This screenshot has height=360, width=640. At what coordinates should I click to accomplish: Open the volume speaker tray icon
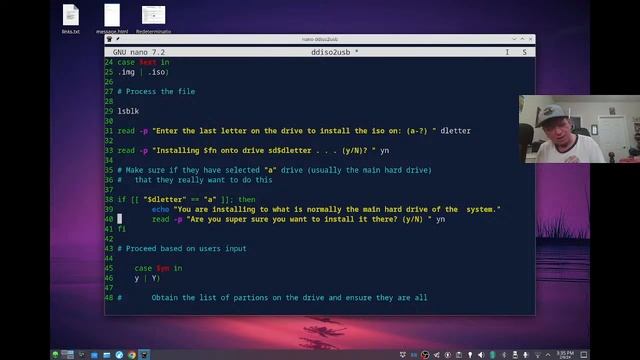[x=481, y=355]
